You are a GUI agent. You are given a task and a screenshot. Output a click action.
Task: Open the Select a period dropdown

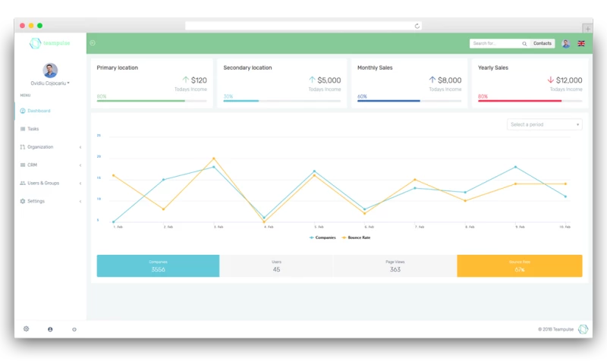pyautogui.click(x=544, y=124)
